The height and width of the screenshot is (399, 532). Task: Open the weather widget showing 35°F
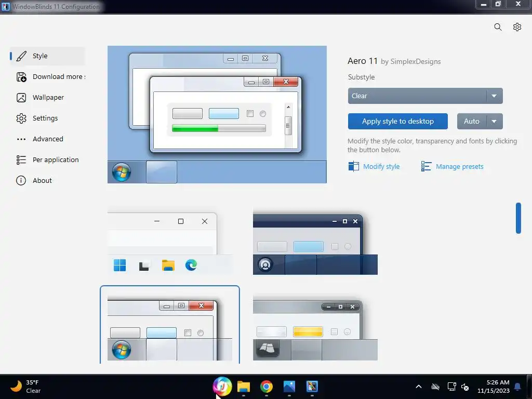pyautogui.click(x=25, y=387)
